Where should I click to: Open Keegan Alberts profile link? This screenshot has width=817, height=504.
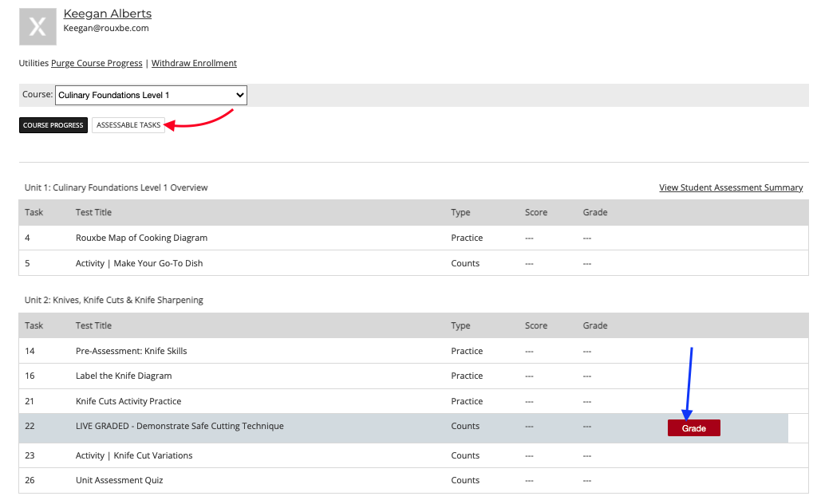[108, 14]
